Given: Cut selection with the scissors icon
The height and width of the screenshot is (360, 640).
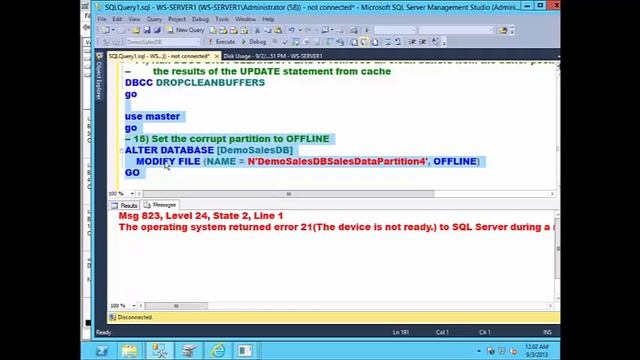Looking at the screenshot, I should pos(257,30).
